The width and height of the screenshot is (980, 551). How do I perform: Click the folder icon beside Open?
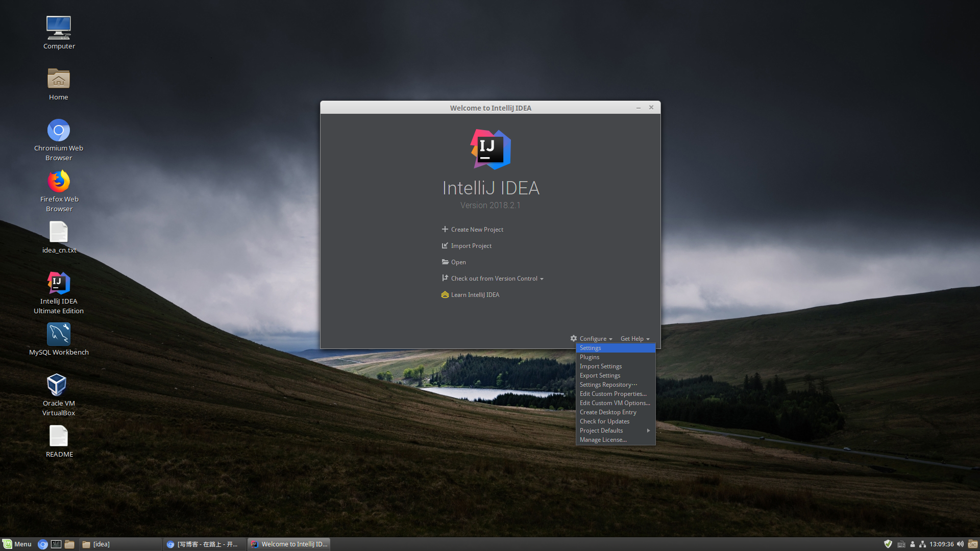445,262
